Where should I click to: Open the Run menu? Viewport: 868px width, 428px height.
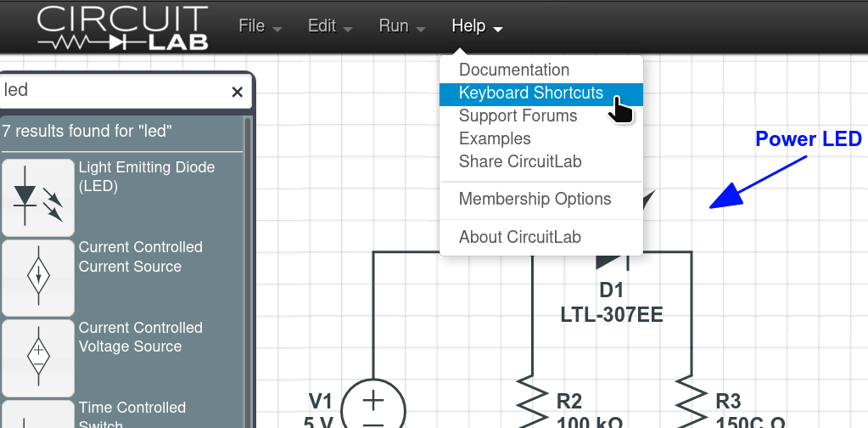(401, 26)
